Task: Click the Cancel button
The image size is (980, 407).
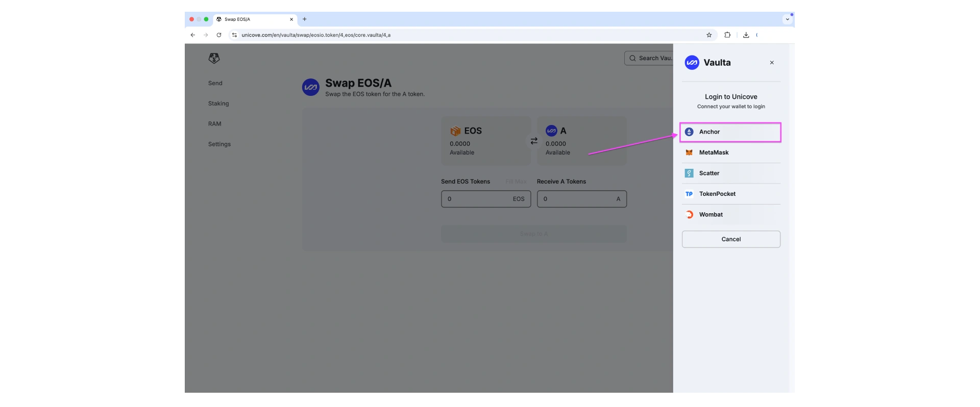Action: pyautogui.click(x=731, y=239)
